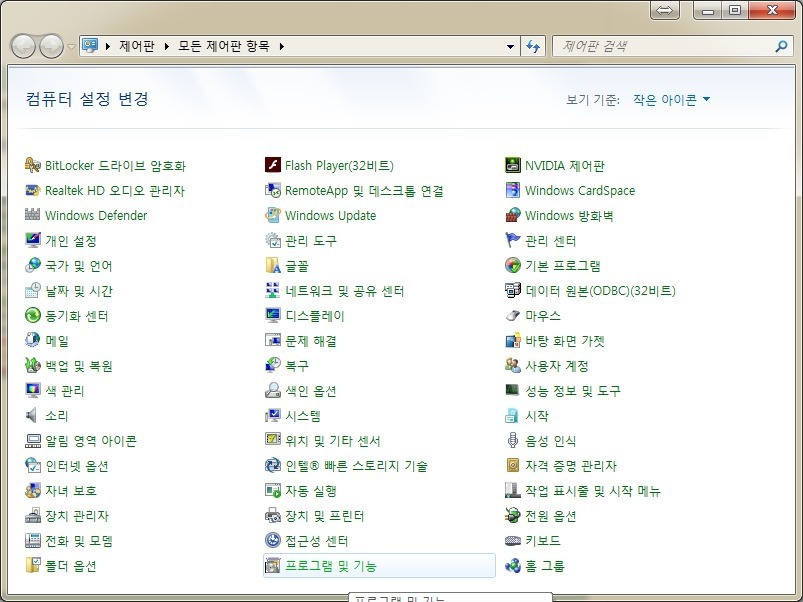Open the recent pages dropdown beside navigation buttons
803x602 pixels.
coord(72,47)
